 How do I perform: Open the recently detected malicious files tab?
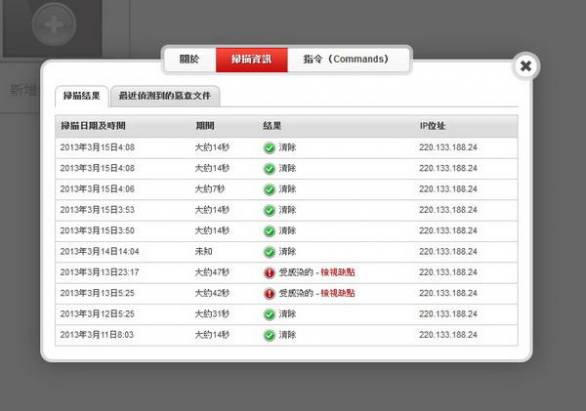165,96
